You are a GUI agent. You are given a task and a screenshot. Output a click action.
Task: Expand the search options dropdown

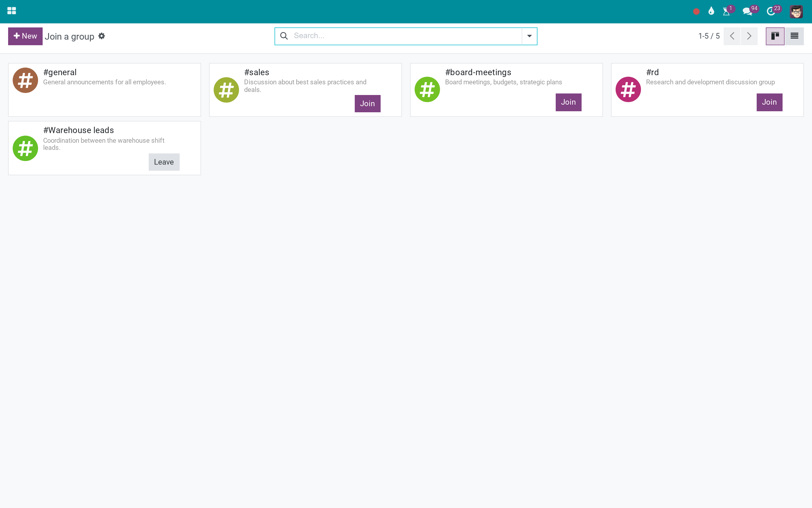coord(529,36)
